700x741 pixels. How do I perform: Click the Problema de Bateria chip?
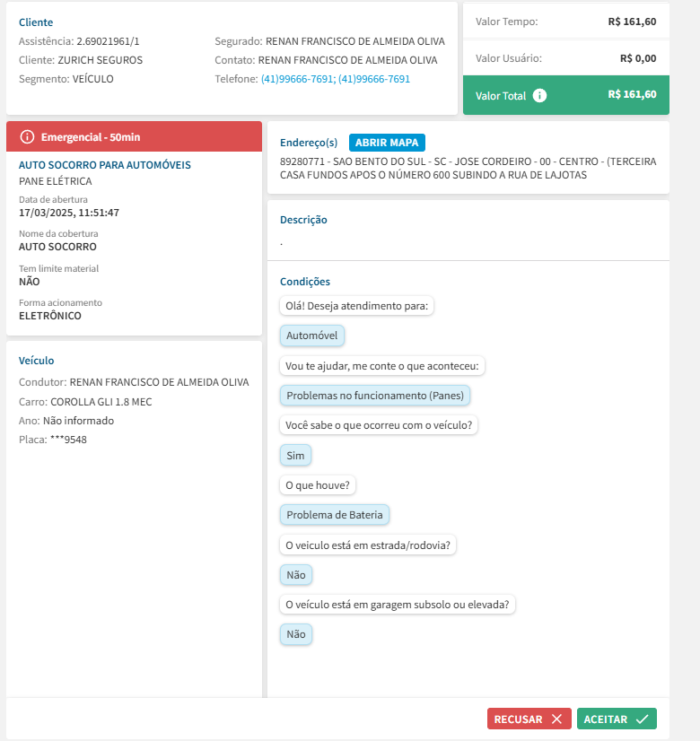pyautogui.click(x=334, y=515)
